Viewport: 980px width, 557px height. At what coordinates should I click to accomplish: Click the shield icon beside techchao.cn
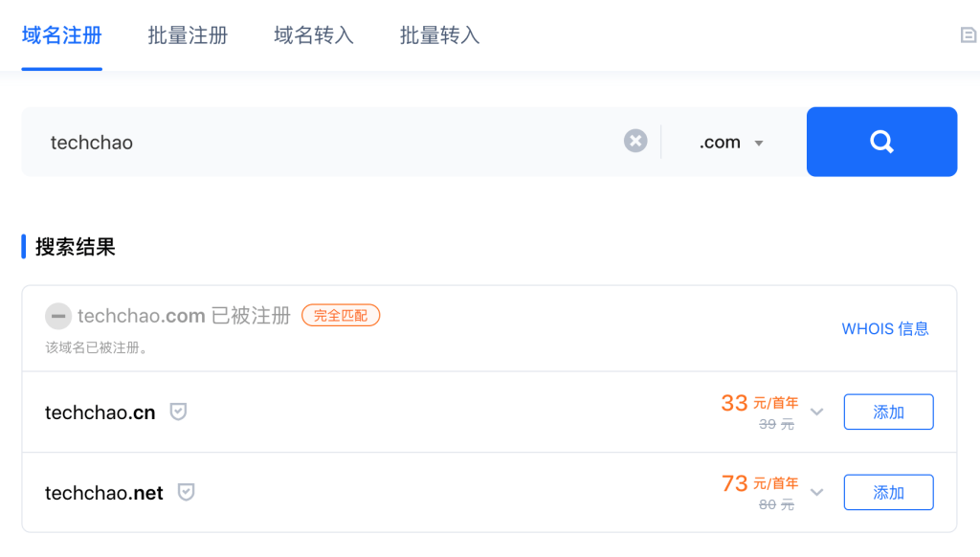tap(178, 412)
